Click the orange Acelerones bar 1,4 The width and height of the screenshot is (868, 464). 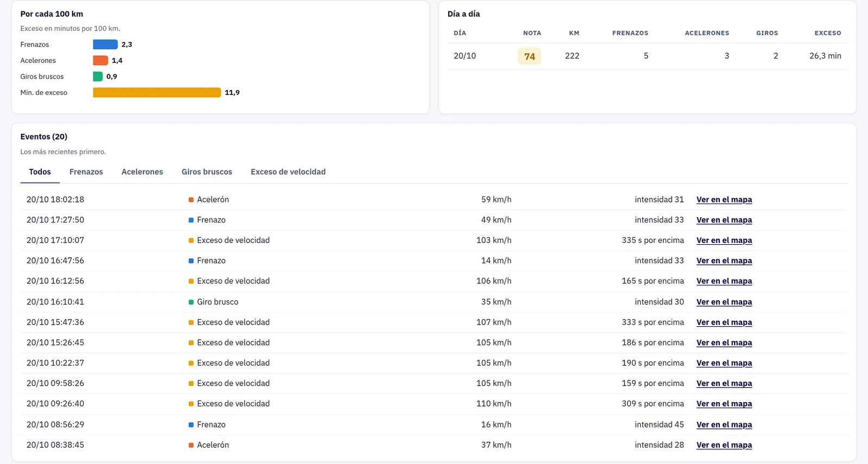click(x=100, y=60)
